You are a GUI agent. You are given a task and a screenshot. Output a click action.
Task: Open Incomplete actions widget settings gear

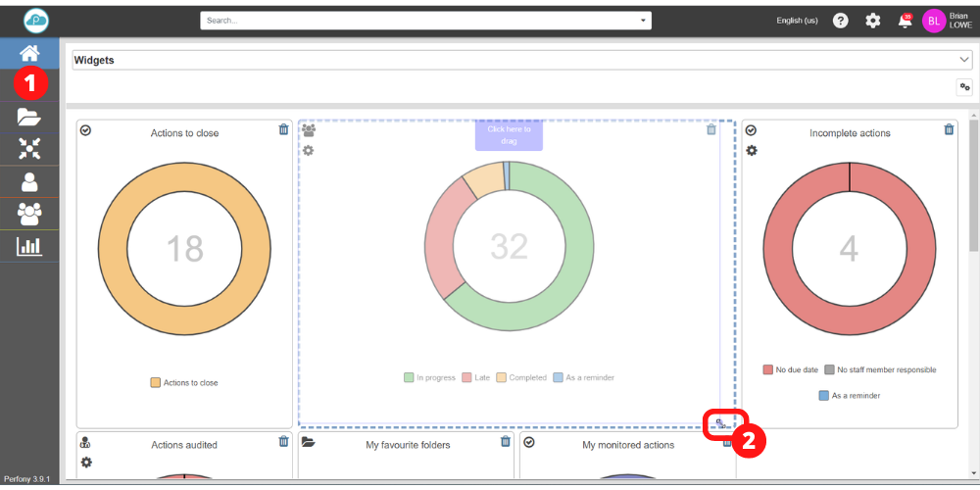tap(752, 150)
